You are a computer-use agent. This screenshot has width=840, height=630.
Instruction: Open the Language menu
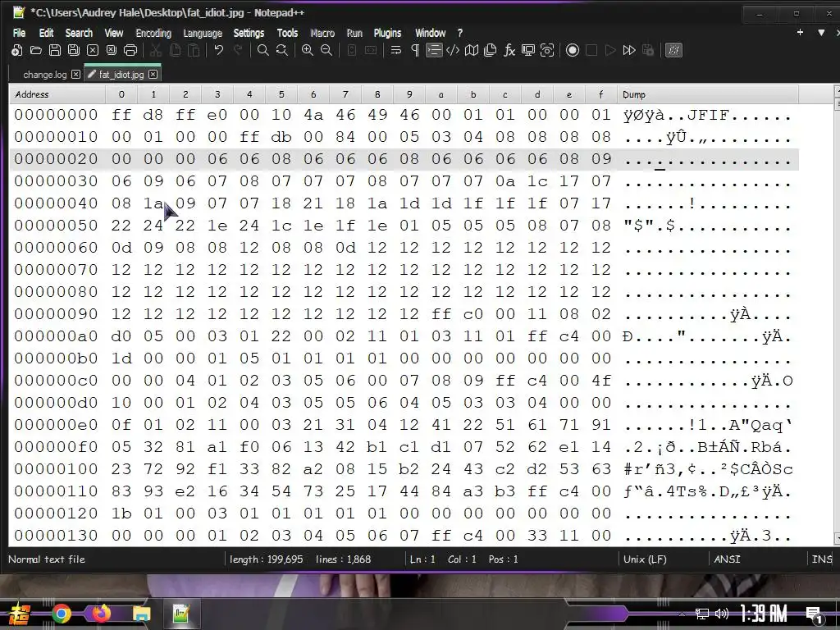203,33
